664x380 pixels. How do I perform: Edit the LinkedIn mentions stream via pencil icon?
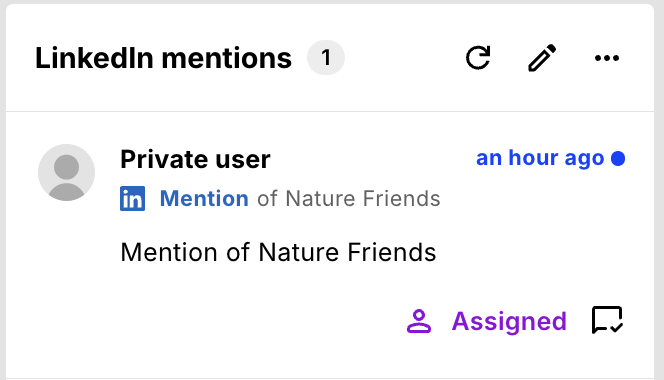tap(542, 58)
